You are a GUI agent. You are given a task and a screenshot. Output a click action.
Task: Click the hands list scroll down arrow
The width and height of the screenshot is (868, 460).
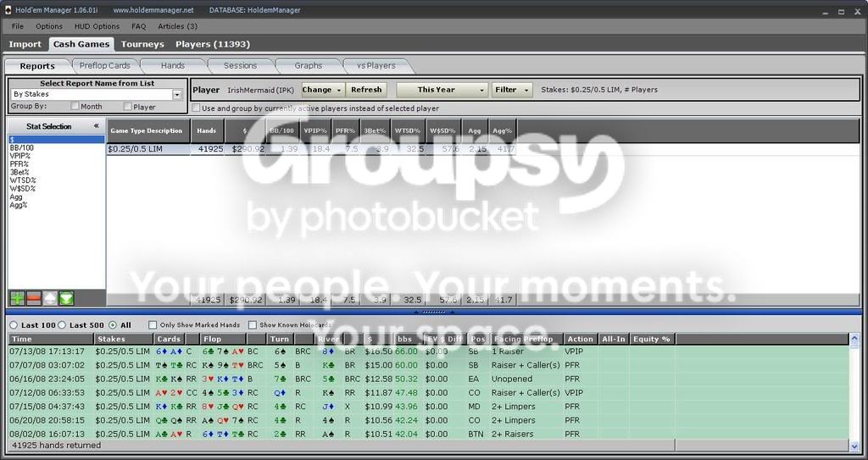pyautogui.click(x=854, y=445)
